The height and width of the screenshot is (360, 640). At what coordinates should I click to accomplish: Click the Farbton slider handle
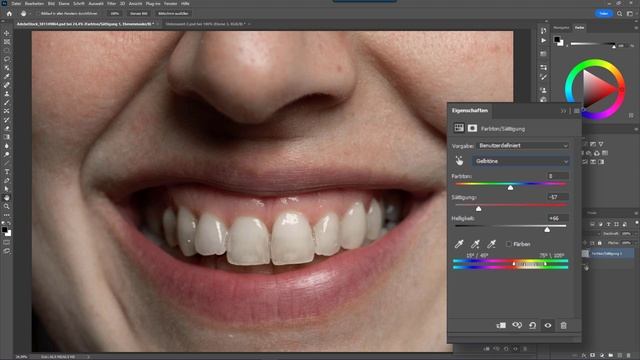point(510,187)
